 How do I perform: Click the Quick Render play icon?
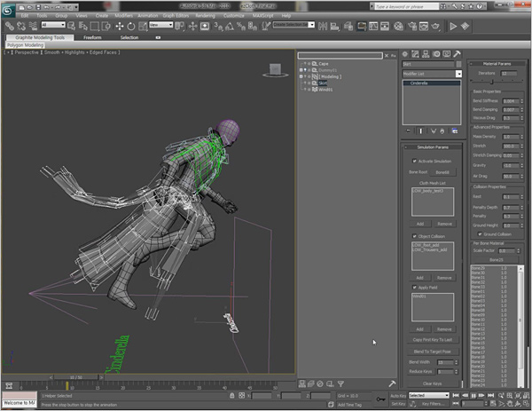[x=453, y=26]
